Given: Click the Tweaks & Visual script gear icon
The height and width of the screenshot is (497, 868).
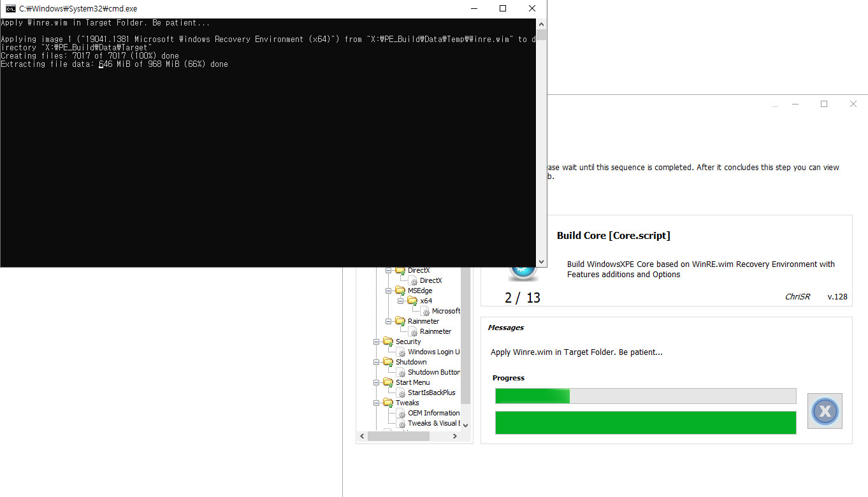Looking at the screenshot, I should coord(401,424).
